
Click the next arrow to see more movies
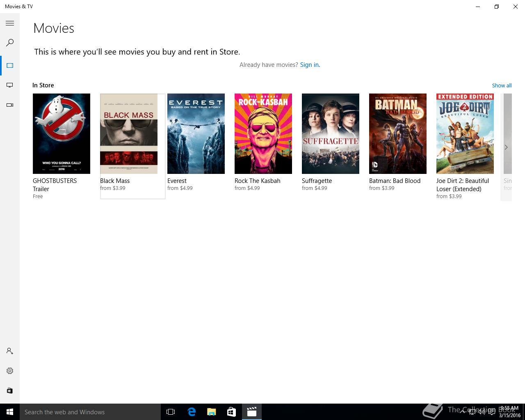[x=506, y=147]
